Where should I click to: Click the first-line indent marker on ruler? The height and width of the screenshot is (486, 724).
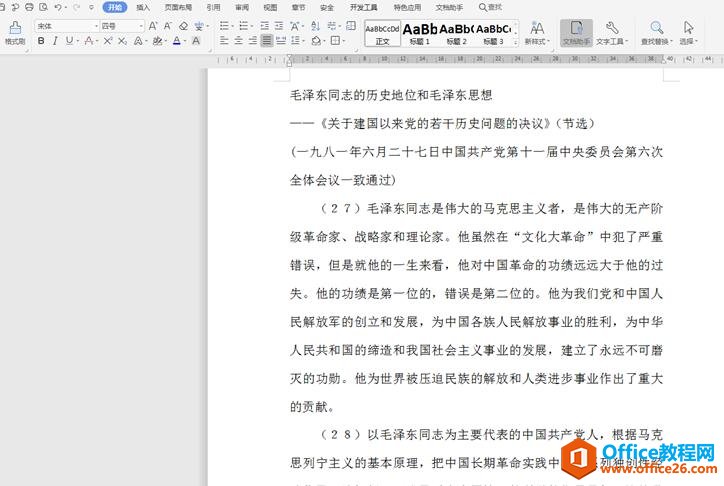click(x=289, y=57)
